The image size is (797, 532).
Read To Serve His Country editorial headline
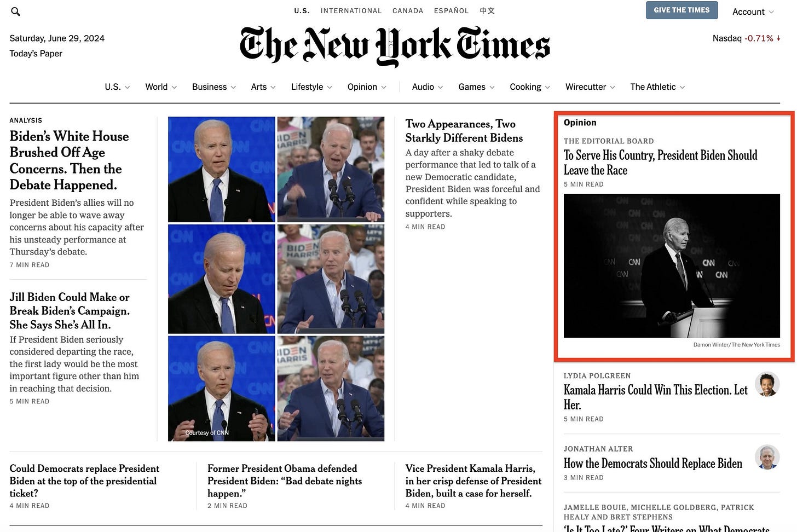point(661,163)
